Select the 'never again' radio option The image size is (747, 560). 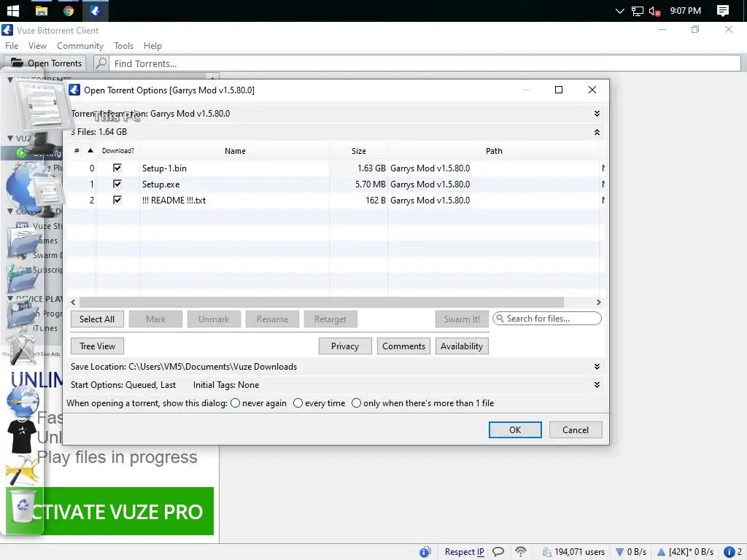(235, 402)
